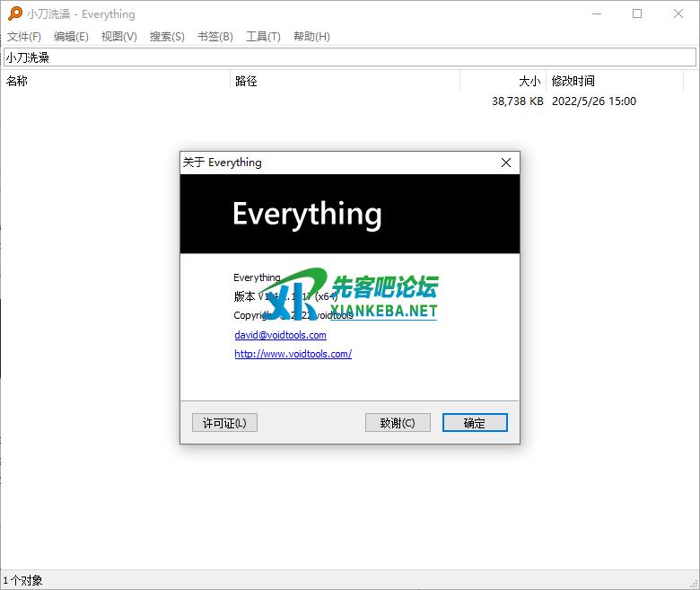Open the 搜索(S) menu
700x590 pixels.
click(167, 36)
